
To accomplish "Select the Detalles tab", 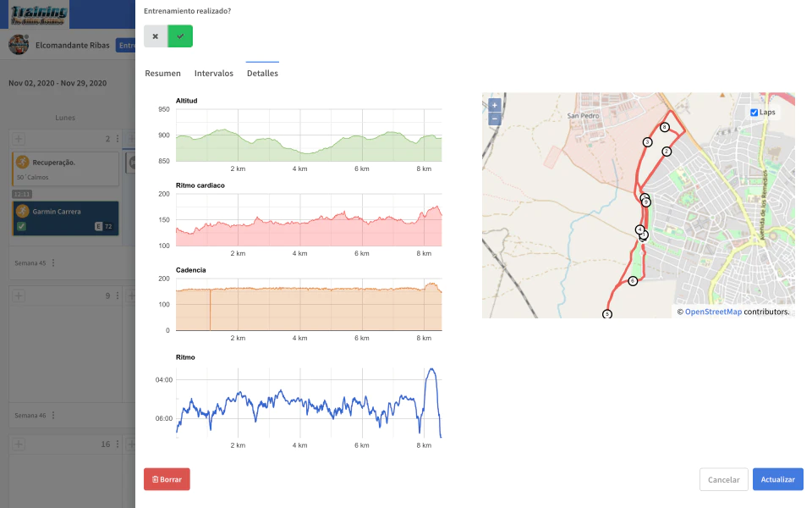I will tap(262, 73).
